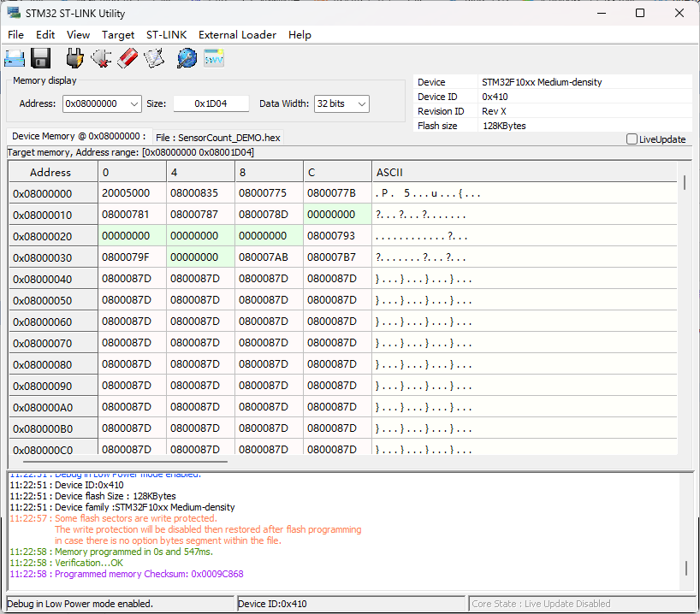Click the STM32 ST-LINK title bar app icon
700x614 pixels.
[14, 13]
